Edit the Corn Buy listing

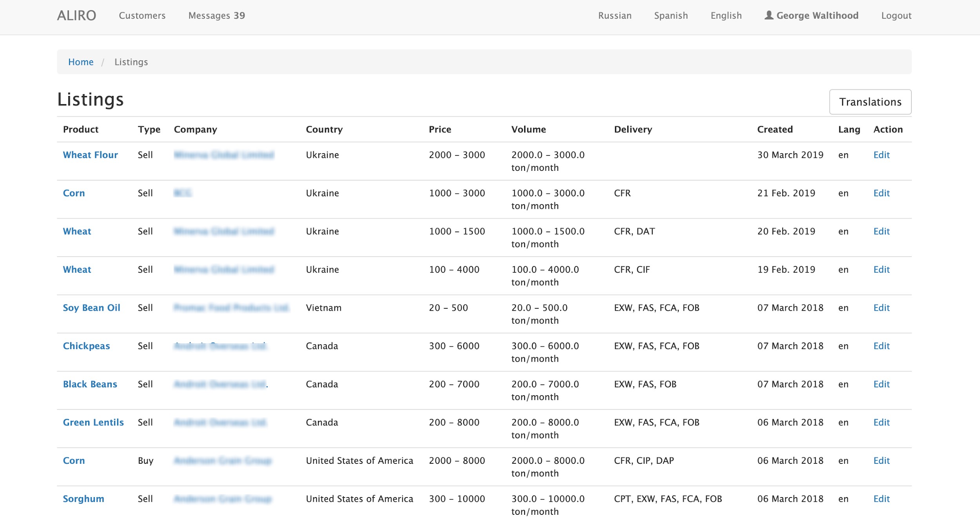(882, 461)
